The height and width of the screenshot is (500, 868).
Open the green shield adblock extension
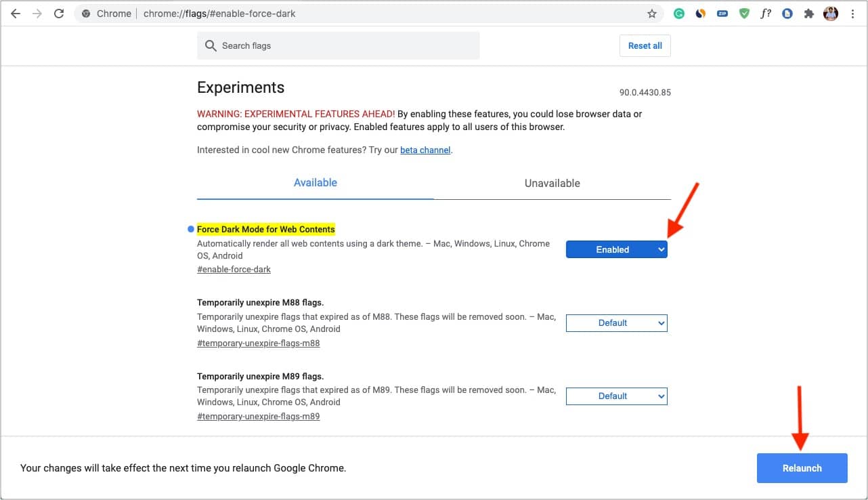pos(744,14)
